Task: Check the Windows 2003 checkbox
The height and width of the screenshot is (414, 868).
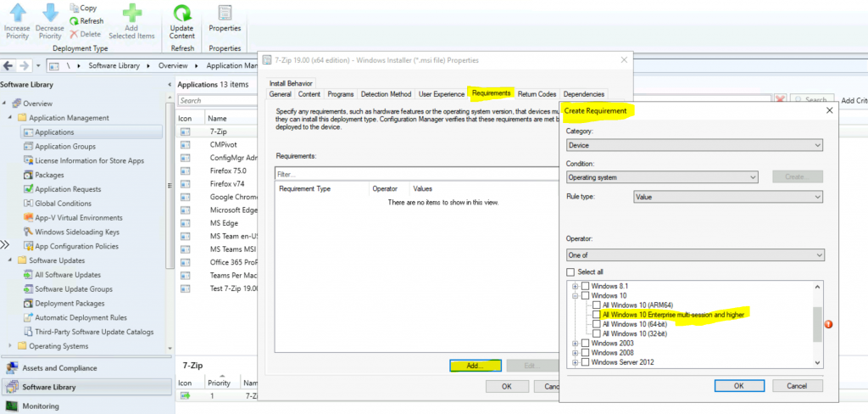Action: (585, 344)
